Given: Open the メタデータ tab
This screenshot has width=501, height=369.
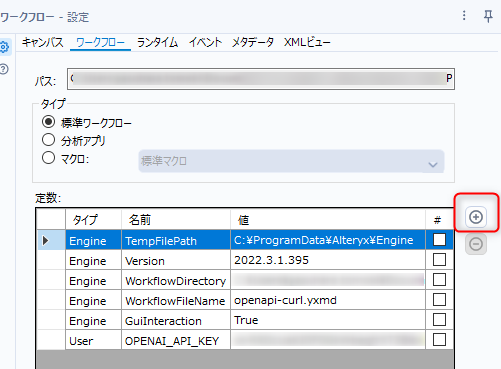Looking at the screenshot, I should [253, 43].
